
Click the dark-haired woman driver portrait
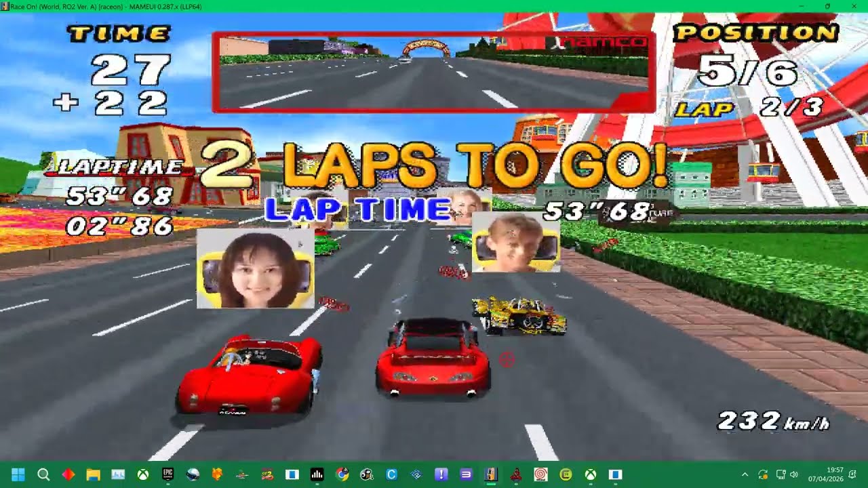pyautogui.click(x=255, y=269)
